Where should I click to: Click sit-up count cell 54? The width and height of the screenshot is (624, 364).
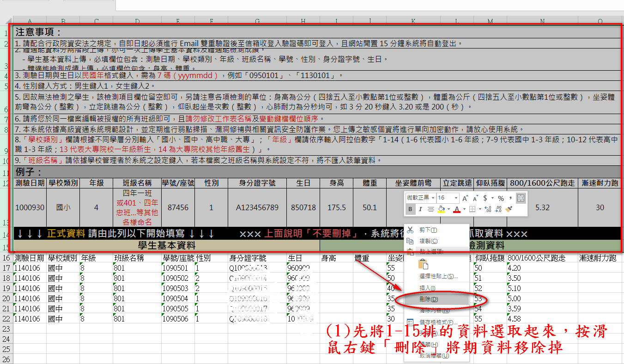pyautogui.click(x=490, y=309)
